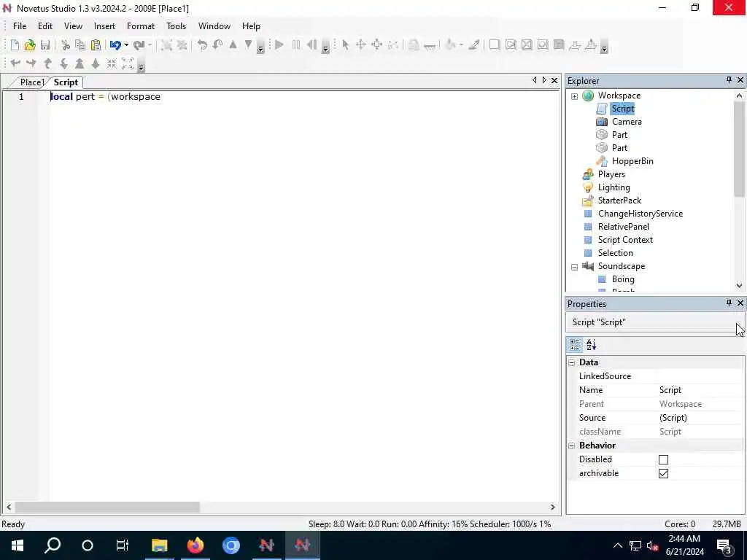The width and height of the screenshot is (747, 560).
Task: Click the Paste clipboard icon
Action: click(96, 45)
